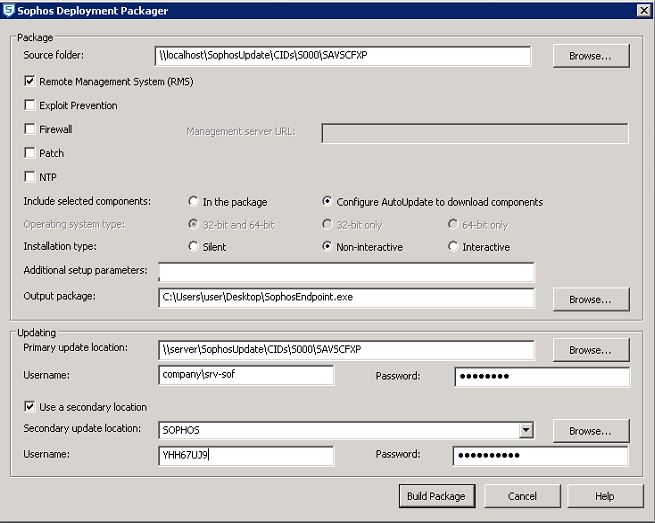Click the Primary update location label
This screenshot has width=655, height=523.
click(76, 348)
